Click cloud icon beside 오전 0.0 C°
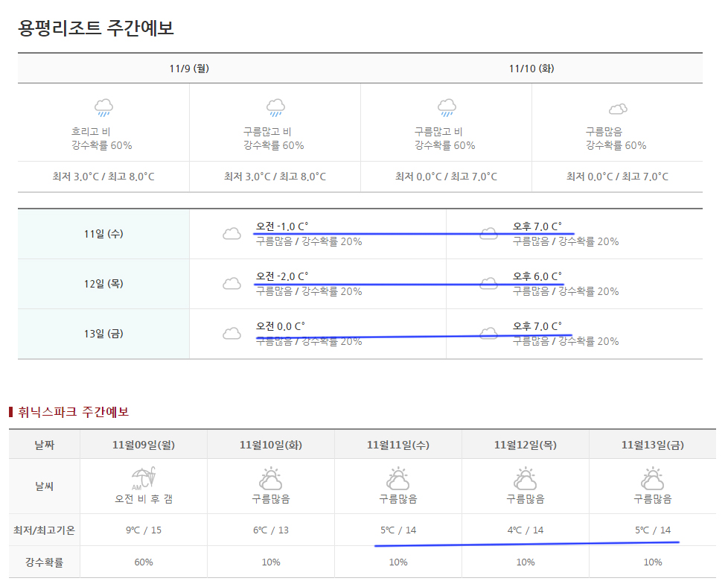The height and width of the screenshot is (587, 728). [x=232, y=333]
